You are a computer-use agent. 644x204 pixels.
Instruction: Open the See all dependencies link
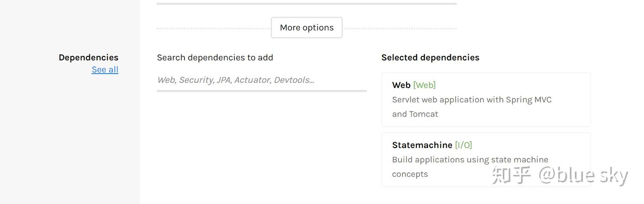pos(105,69)
